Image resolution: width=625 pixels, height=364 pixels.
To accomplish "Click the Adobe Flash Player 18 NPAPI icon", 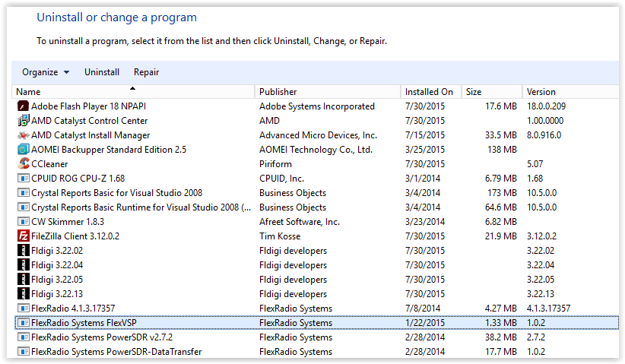I will click(x=23, y=106).
